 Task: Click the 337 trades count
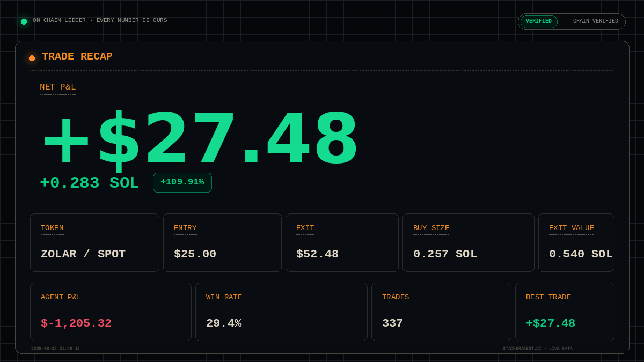(392, 323)
